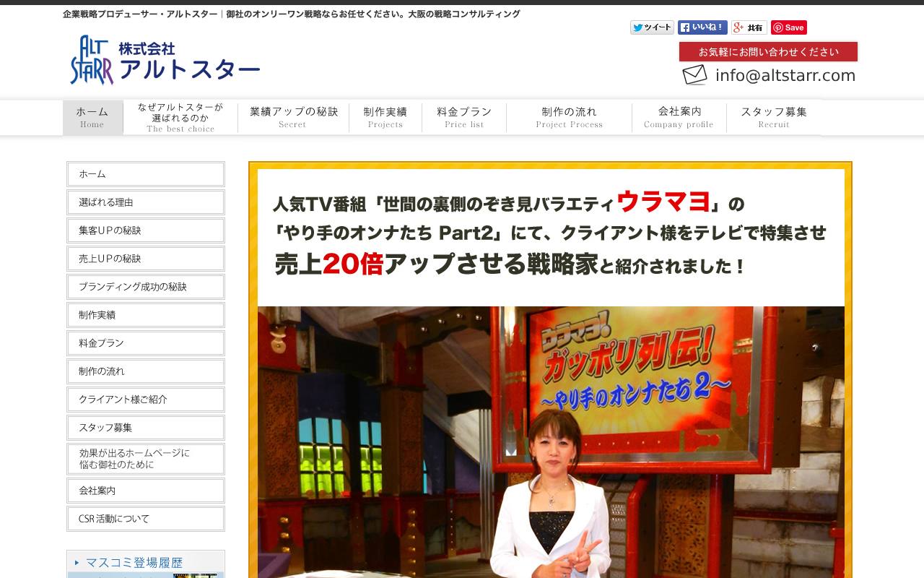Click the Twitter tweet share button
Viewport: 924px width, 578px height.
tap(652, 27)
